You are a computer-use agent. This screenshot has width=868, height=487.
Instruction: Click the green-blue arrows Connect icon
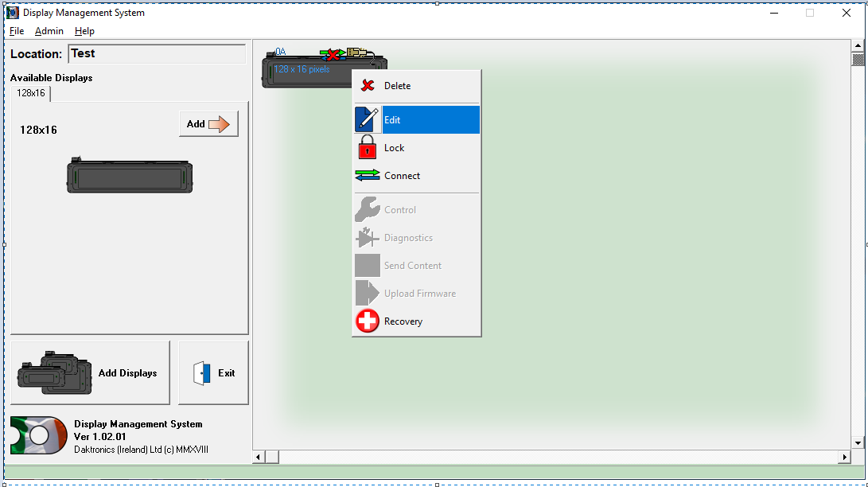[x=367, y=176]
